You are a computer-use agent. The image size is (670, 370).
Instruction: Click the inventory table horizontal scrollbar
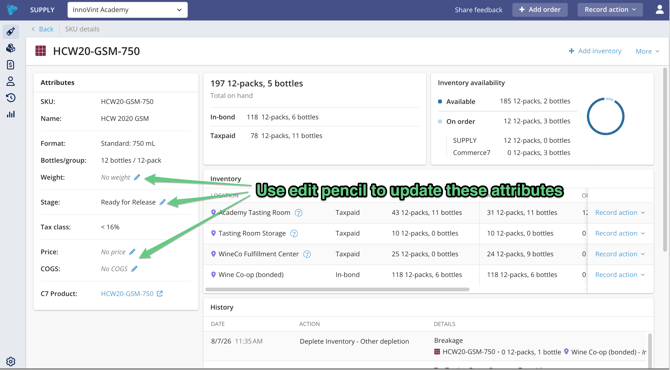point(337,289)
